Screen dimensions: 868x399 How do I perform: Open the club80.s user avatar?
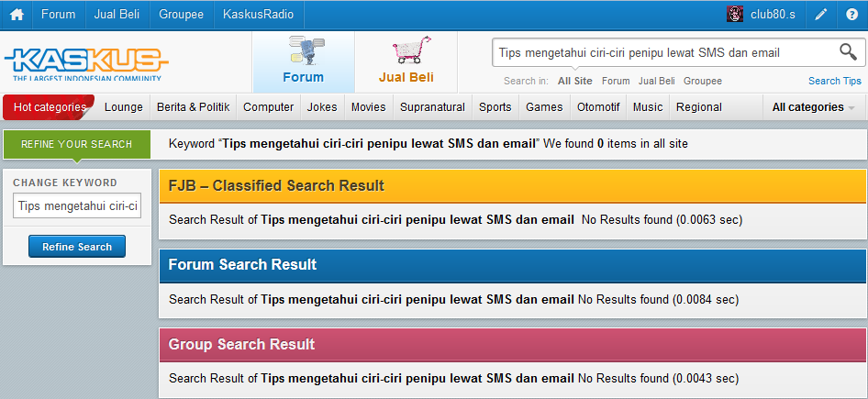coord(735,15)
